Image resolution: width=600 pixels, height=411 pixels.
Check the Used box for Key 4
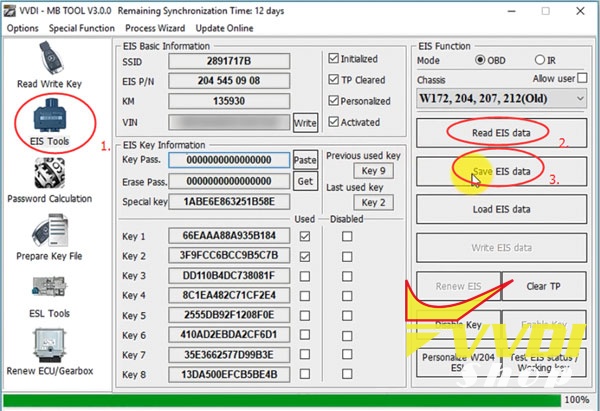305,296
